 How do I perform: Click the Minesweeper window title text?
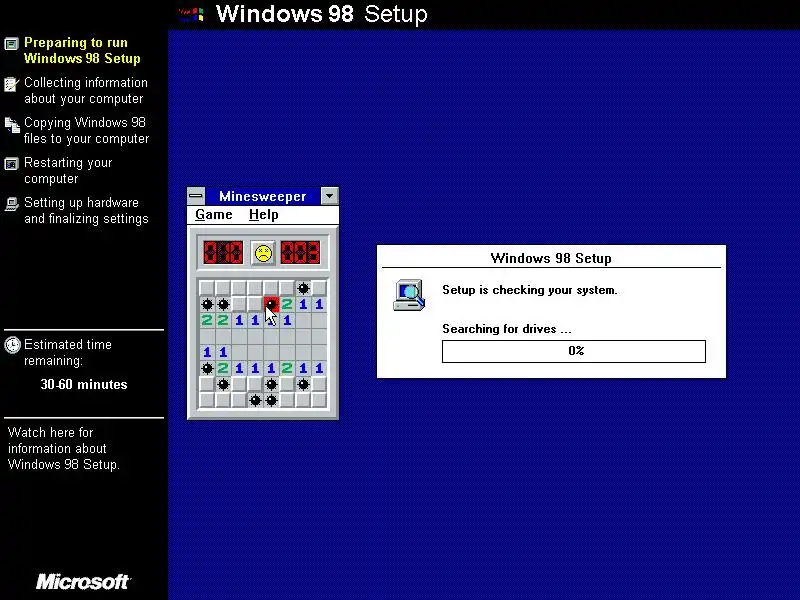click(263, 196)
